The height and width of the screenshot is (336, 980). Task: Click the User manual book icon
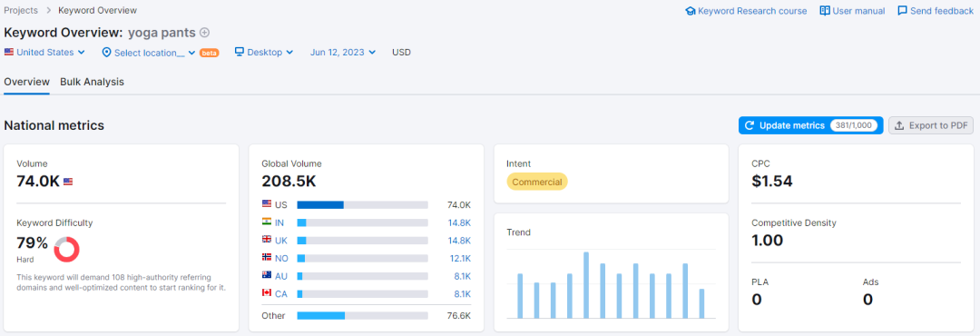pos(825,11)
